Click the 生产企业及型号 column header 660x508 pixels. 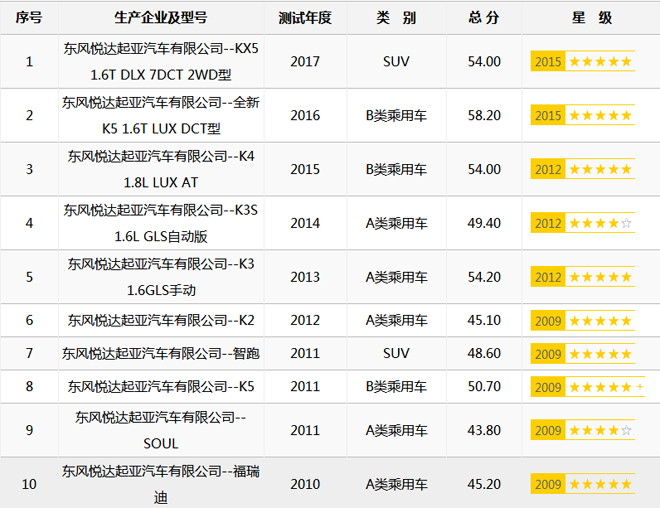161,18
